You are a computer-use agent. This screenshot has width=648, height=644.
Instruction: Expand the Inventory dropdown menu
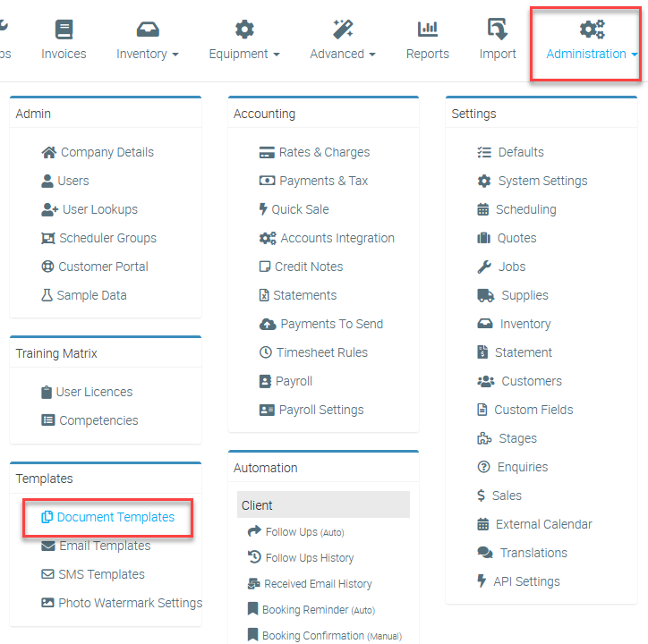click(148, 54)
